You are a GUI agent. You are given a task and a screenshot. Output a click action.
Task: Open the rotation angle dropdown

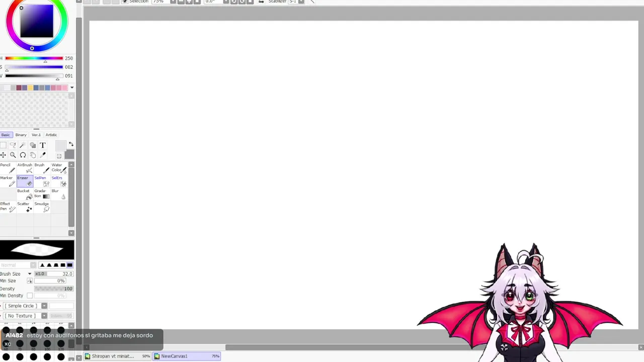tap(226, 2)
